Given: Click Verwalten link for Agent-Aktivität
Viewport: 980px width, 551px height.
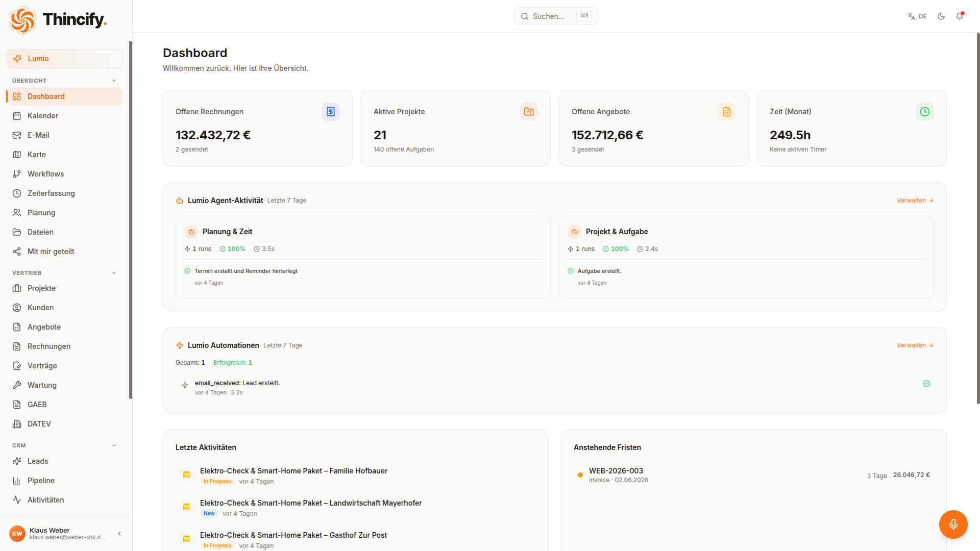Looking at the screenshot, I should 915,201.
